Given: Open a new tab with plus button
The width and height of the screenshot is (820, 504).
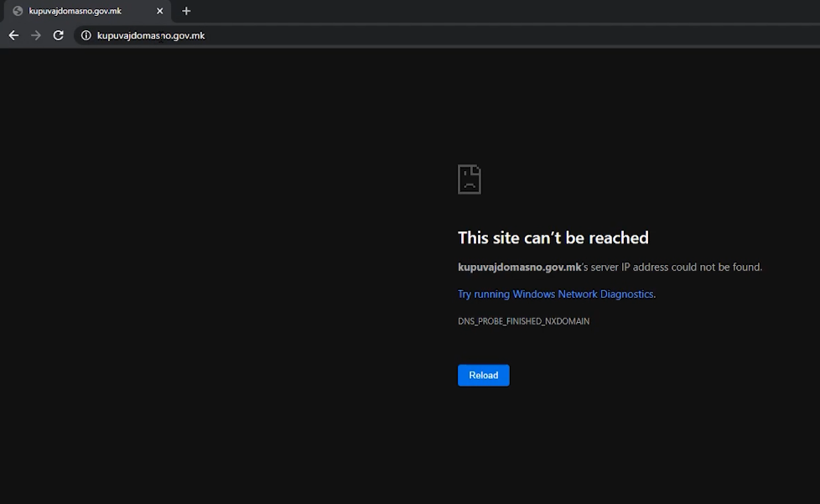Looking at the screenshot, I should [186, 11].
